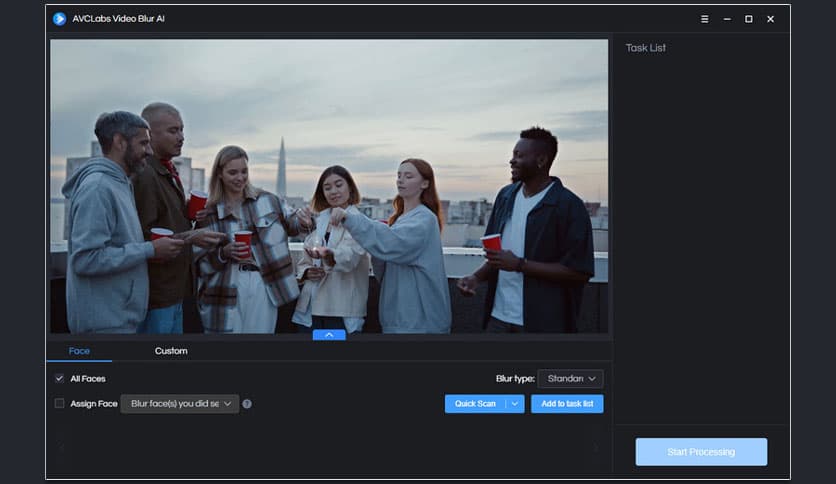This screenshot has width=836, height=484.
Task: Click the Task List heading
Action: [646, 48]
